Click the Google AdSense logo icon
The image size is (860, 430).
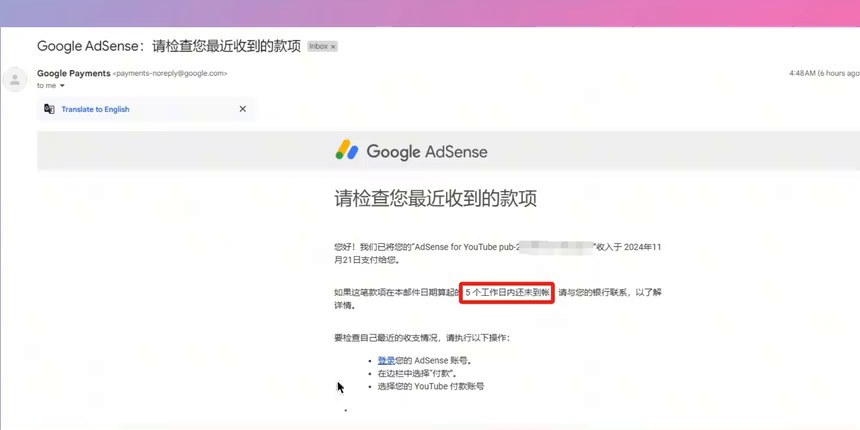tap(347, 150)
